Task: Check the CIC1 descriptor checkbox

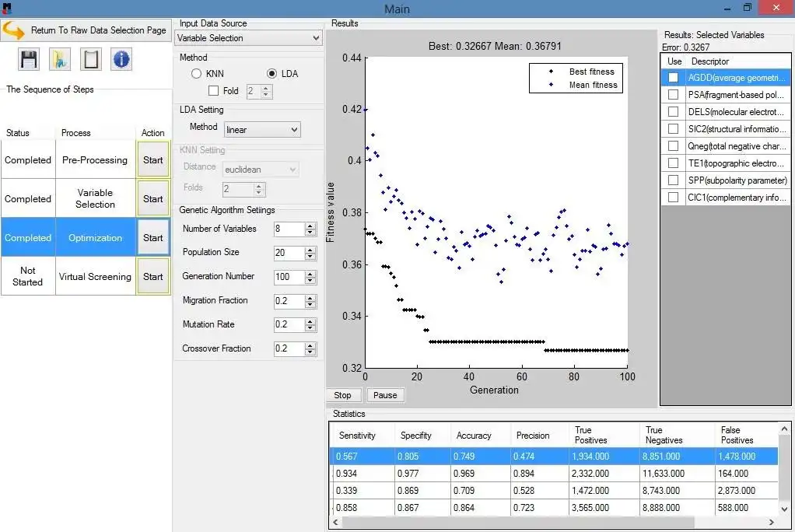Action: 674,198
